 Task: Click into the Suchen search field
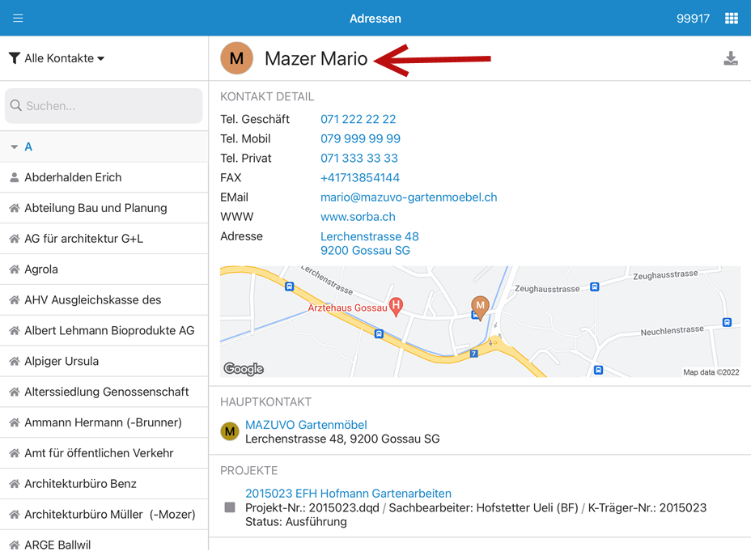pyautogui.click(x=104, y=106)
